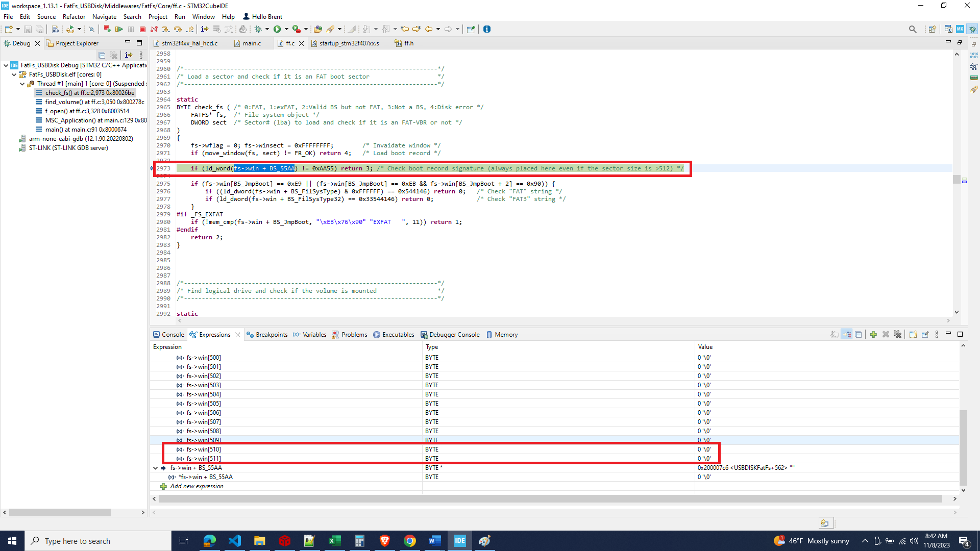Open the Debug launch dropdown arrow
Viewport: 980px width, 551px height.
click(267, 29)
